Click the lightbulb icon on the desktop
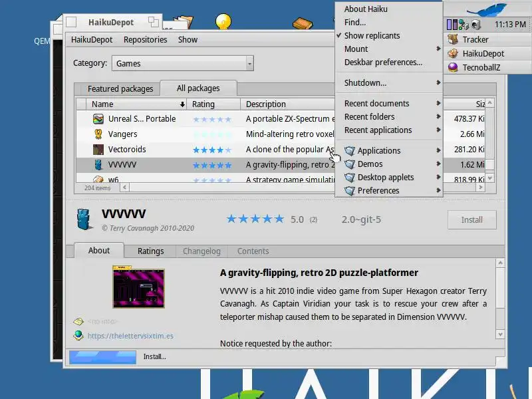Image resolution: width=532 pixels, height=399 pixels. click(223, 21)
